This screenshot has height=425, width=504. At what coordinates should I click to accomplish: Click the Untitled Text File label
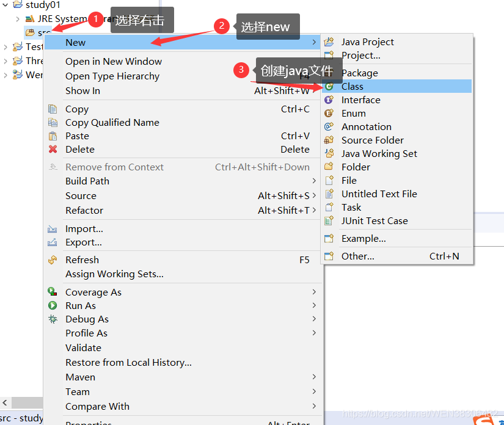click(x=379, y=194)
